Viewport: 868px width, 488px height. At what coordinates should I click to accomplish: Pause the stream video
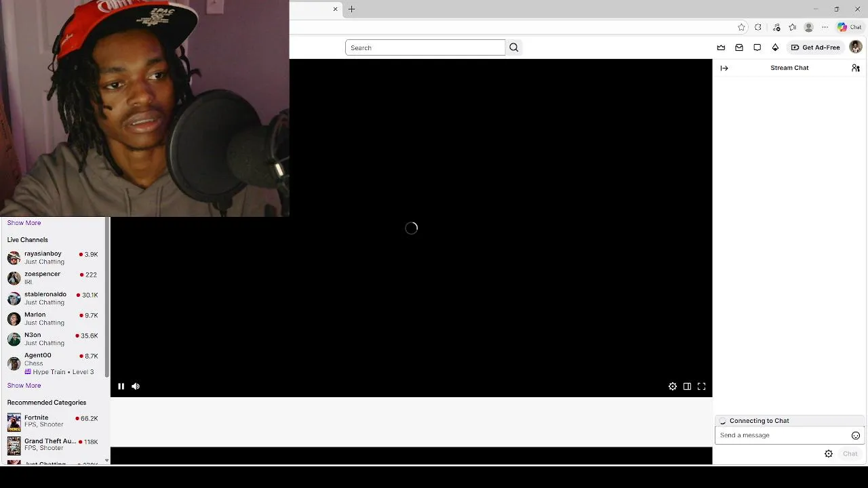coord(121,386)
